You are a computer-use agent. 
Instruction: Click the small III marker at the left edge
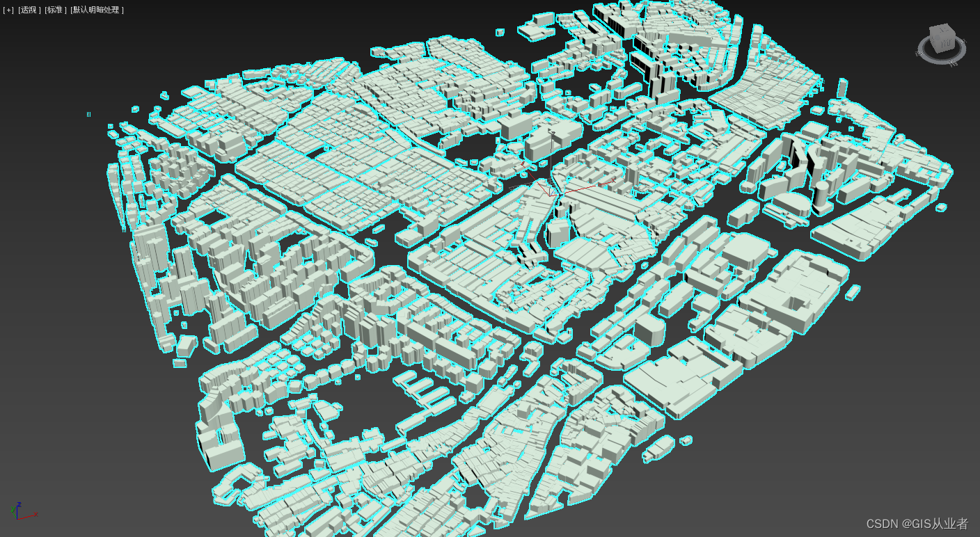(88, 113)
